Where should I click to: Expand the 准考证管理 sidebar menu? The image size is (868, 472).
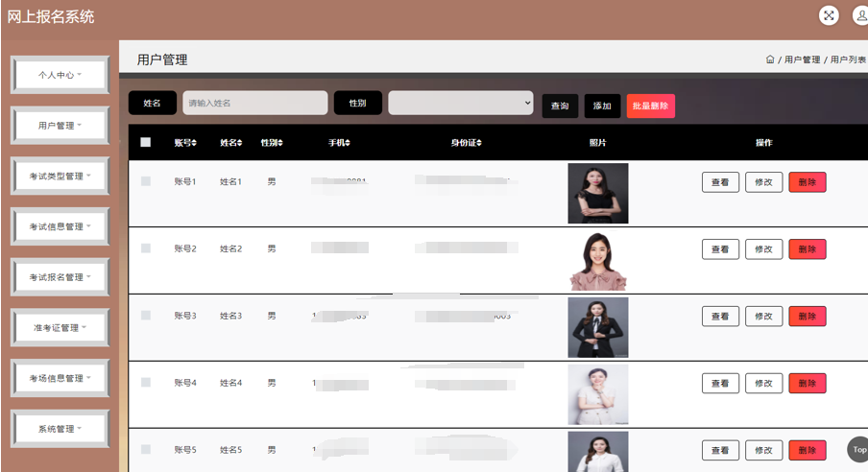(60, 327)
